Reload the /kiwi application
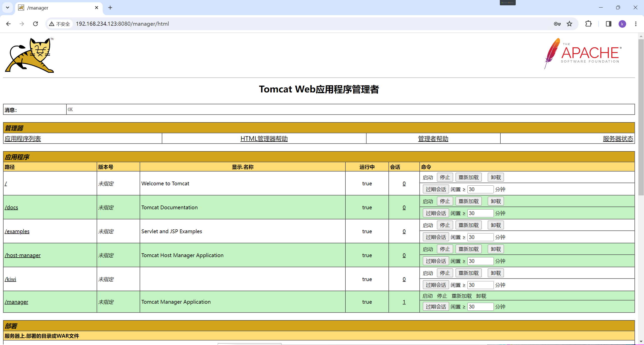This screenshot has height=345, width=644. coord(468,273)
